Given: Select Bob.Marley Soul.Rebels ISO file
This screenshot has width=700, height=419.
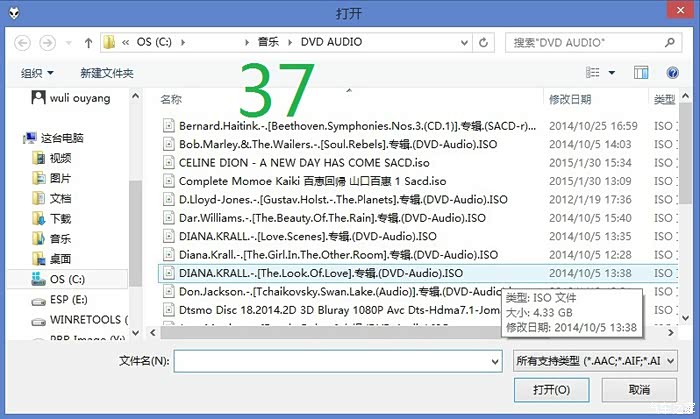Looking at the screenshot, I should [x=338, y=144].
